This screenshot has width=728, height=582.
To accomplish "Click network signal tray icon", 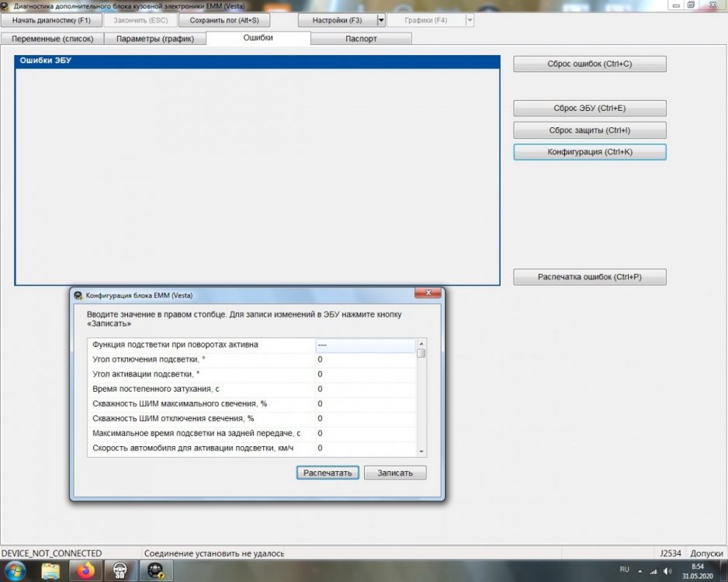I will click(x=653, y=571).
